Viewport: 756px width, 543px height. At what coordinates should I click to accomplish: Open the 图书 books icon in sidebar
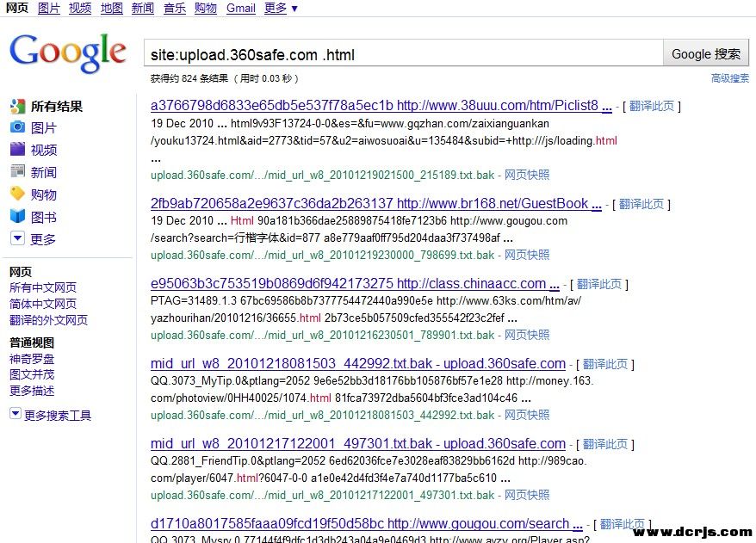coord(17,217)
